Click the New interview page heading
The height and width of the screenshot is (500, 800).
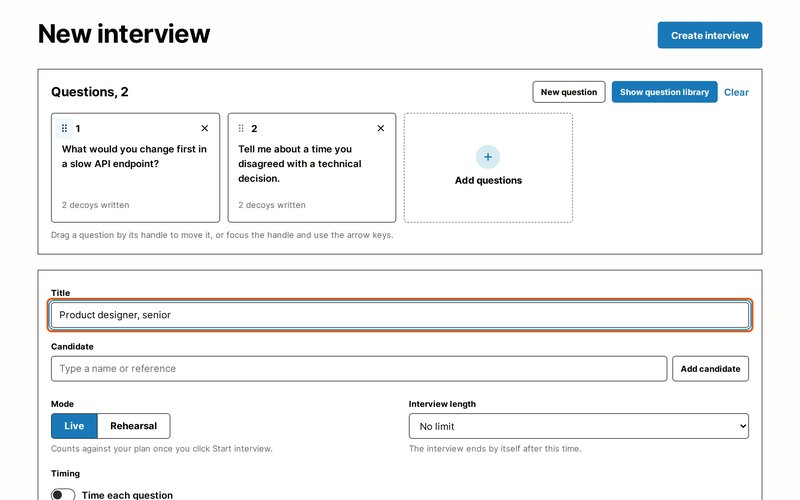[124, 34]
